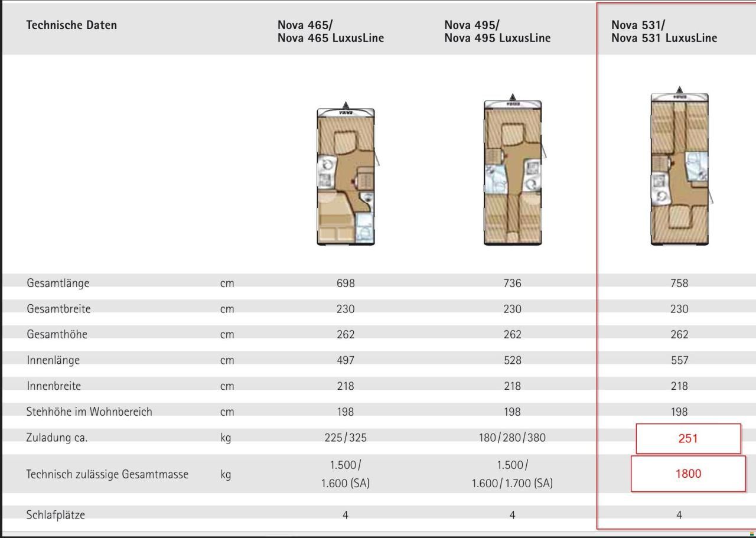Click the Gesamthöhe value 262 for Nova 495
The height and width of the screenshot is (538, 756).
[512, 335]
